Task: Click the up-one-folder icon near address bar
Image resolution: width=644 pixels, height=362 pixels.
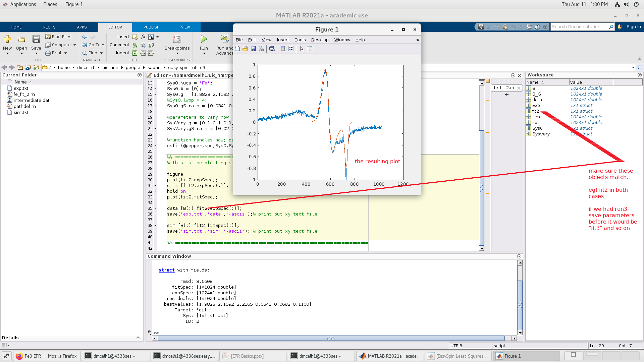Action: pos(20,67)
